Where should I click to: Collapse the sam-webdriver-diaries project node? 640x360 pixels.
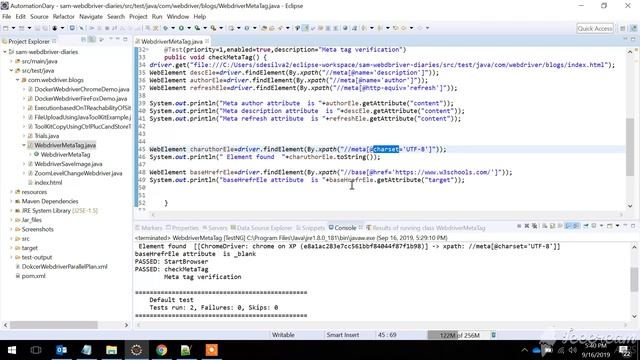pyautogui.click(x=5, y=52)
